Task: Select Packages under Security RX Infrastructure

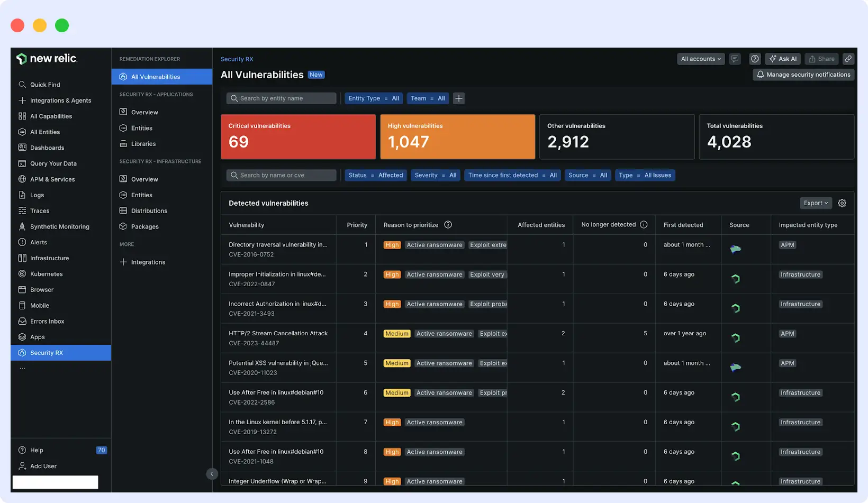Action: click(x=144, y=226)
